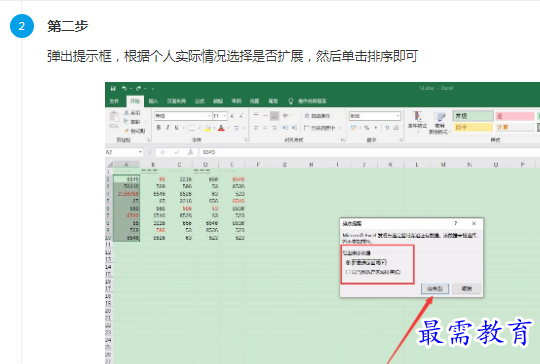Click the align right icon
The height and width of the screenshot is (364, 540).
click(x=274, y=128)
